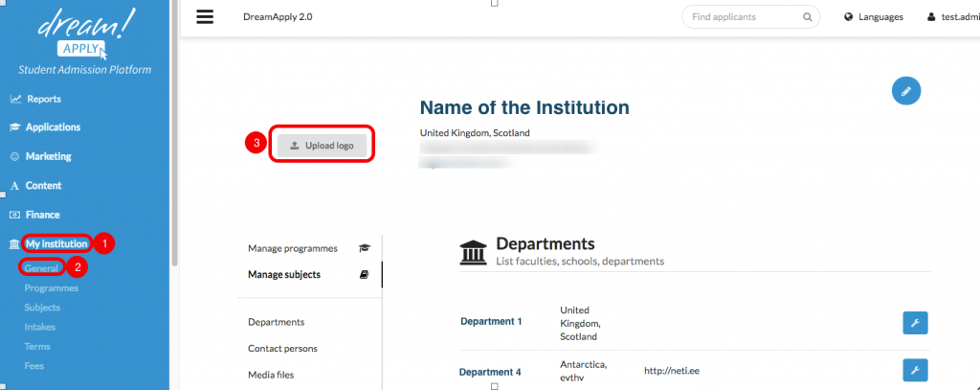Switch to the Manage programmes tab
This screenshot has height=390, width=980.
tap(292, 248)
